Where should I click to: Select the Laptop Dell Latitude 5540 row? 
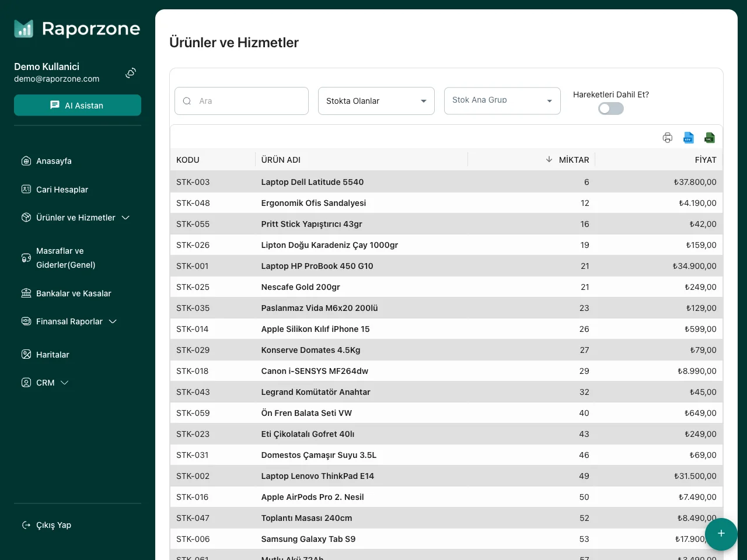[312, 182]
